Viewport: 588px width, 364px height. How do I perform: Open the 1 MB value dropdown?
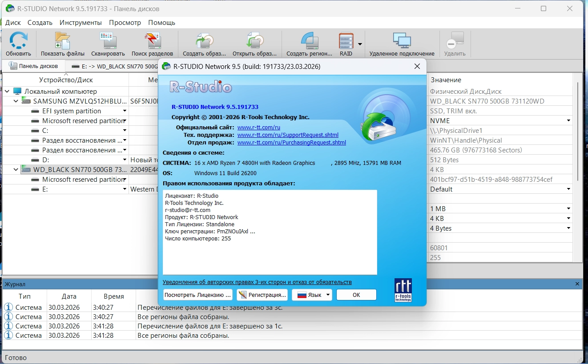(568, 208)
